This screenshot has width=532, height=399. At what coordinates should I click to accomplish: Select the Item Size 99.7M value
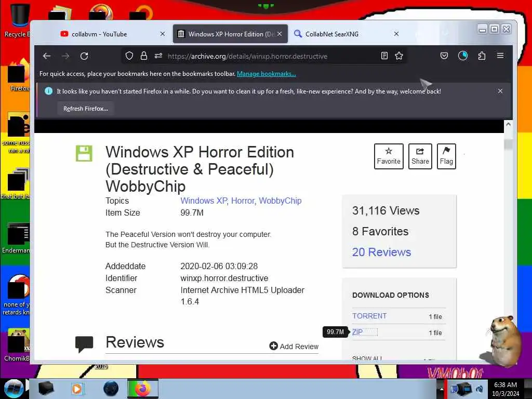[x=192, y=212]
